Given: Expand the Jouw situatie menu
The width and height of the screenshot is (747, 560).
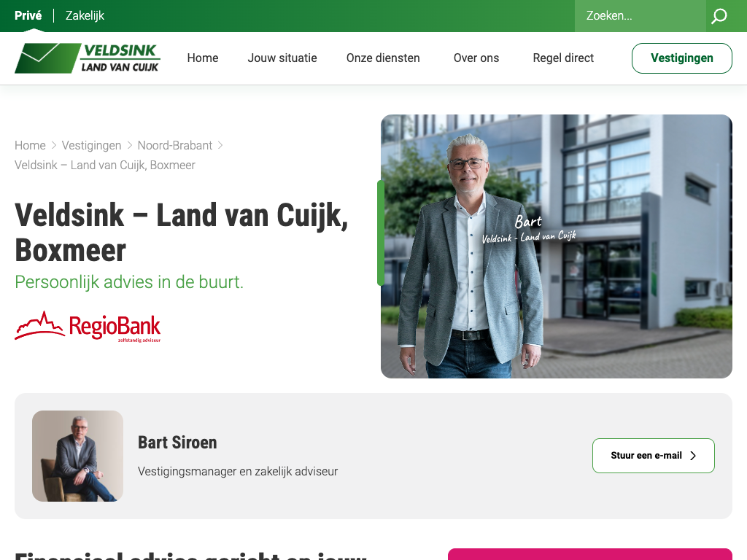Looking at the screenshot, I should 282,58.
